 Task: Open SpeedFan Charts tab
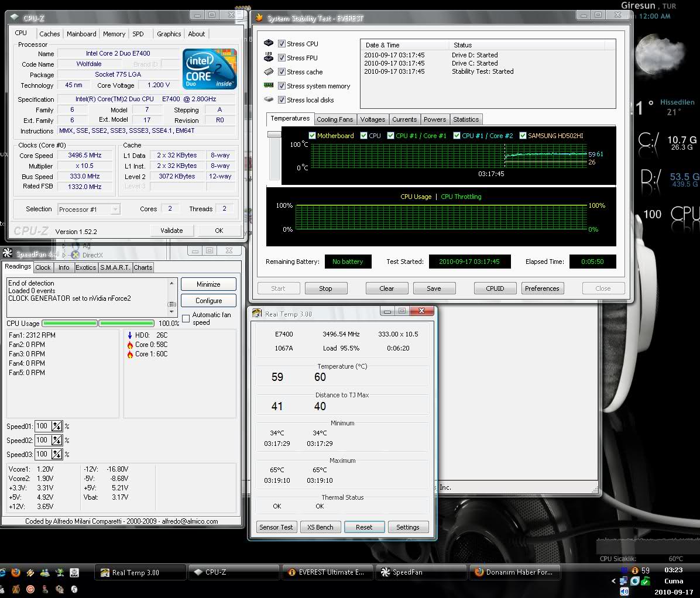pos(143,267)
